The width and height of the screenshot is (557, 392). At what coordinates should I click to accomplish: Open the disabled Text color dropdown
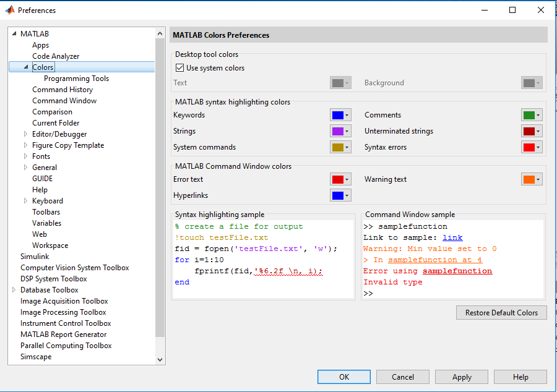340,83
